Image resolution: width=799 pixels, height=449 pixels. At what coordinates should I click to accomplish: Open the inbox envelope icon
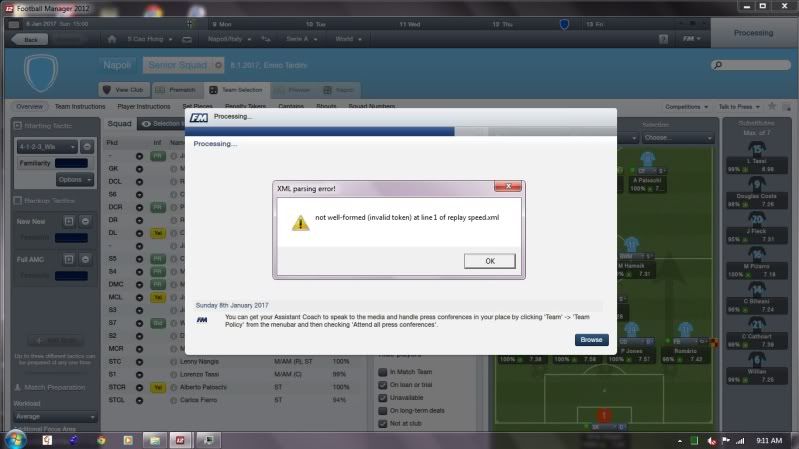(x=187, y=39)
